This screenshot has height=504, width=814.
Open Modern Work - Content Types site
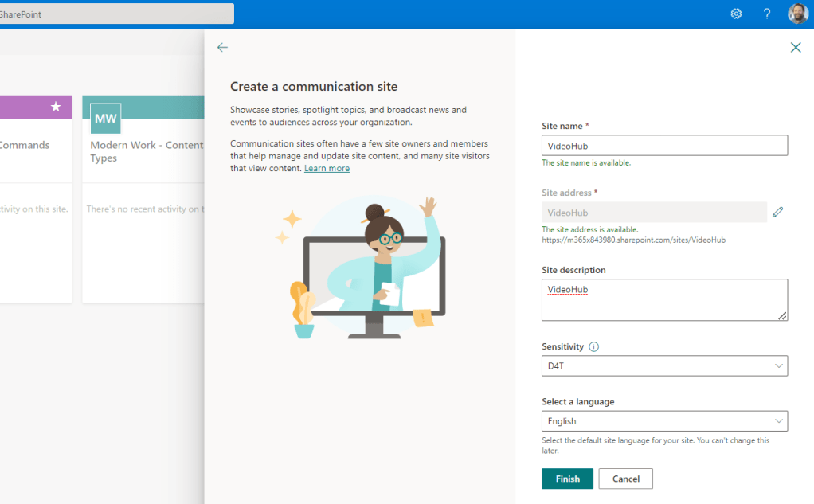(146, 151)
